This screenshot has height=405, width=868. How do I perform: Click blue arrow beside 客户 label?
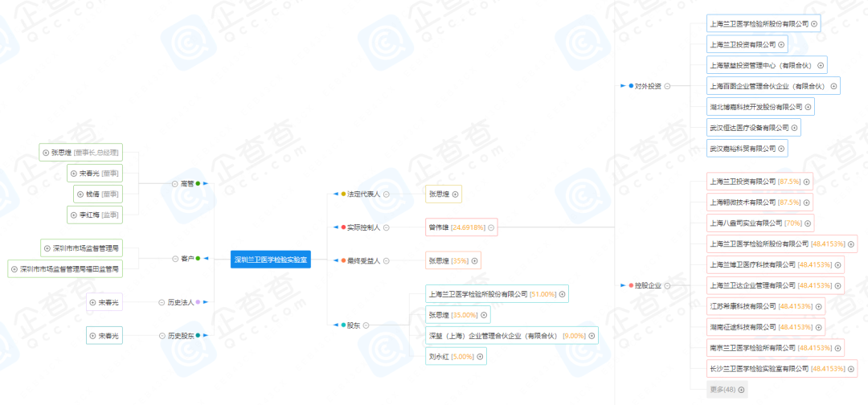point(205,259)
